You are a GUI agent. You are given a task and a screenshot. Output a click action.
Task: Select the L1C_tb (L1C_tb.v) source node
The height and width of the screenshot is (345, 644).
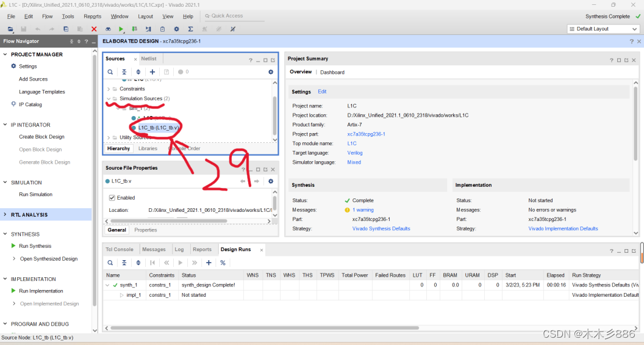click(x=158, y=128)
